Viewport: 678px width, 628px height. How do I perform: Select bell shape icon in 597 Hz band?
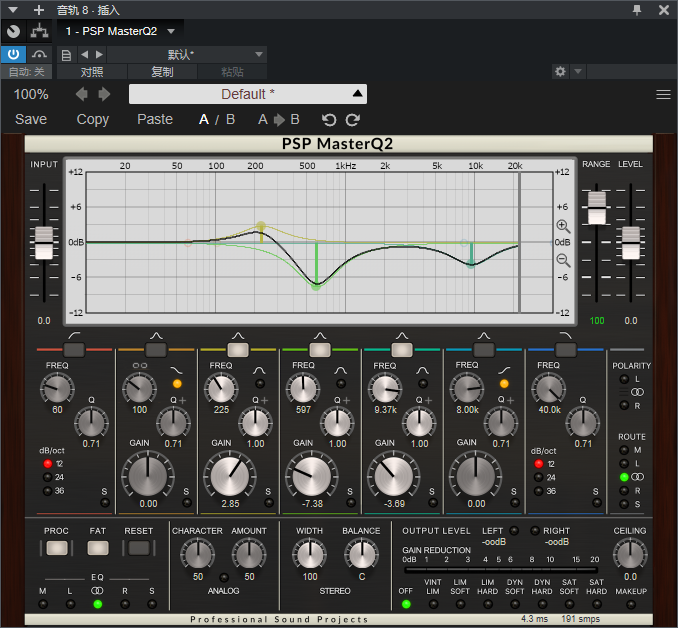tap(340, 371)
